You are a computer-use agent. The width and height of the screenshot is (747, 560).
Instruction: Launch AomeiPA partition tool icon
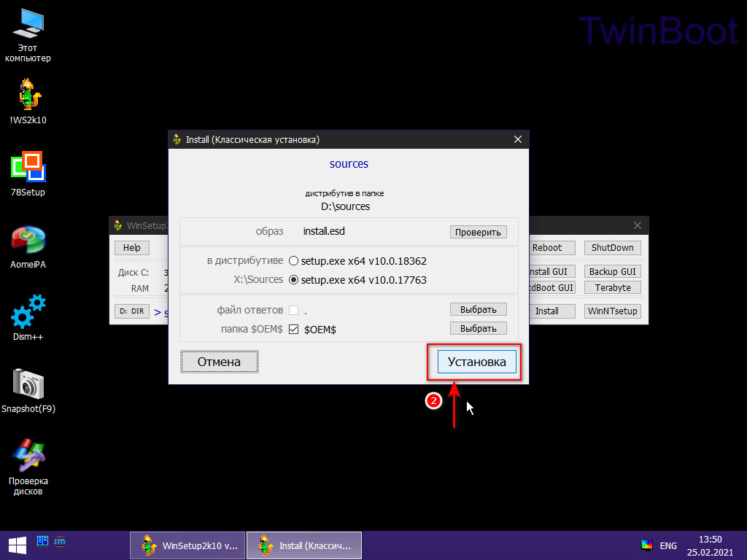pos(28,239)
